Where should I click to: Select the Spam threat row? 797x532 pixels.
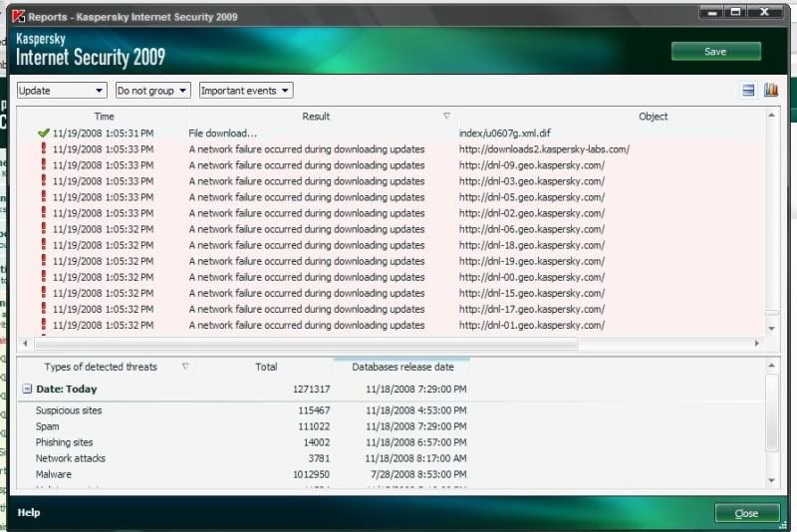tap(391, 426)
